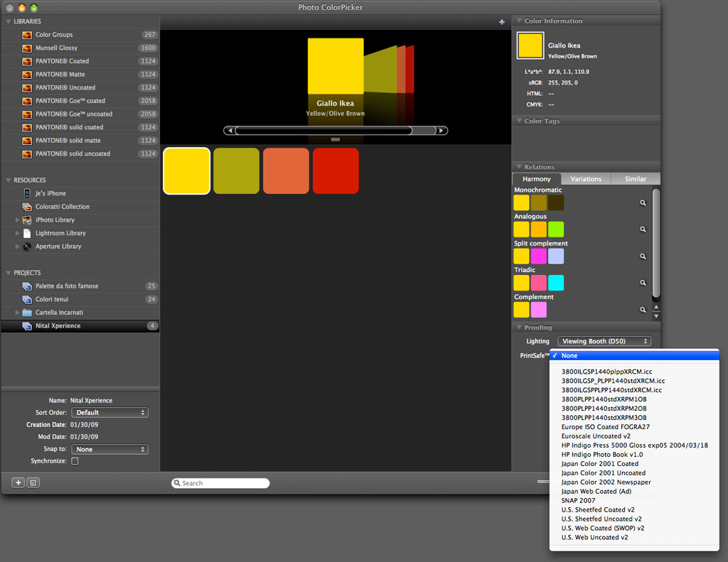Click the coverflow scrollbar right arrow

click(441, 131)
